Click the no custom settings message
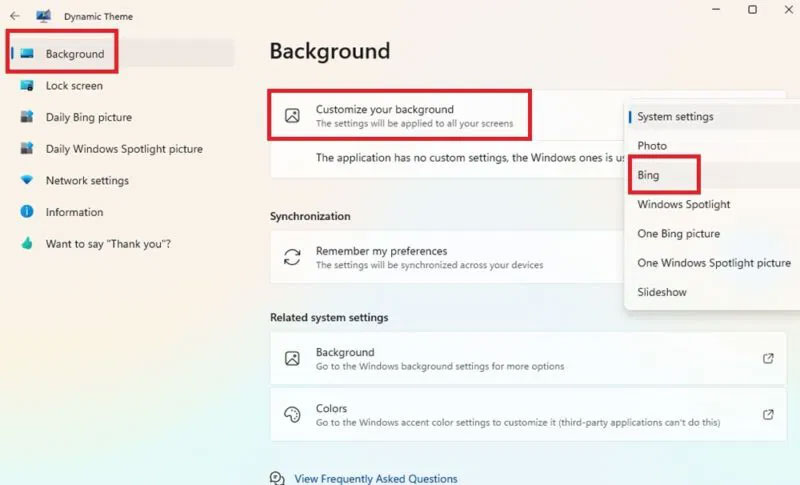The width and height of the screenshot is (800, 485). click(469, 158)
